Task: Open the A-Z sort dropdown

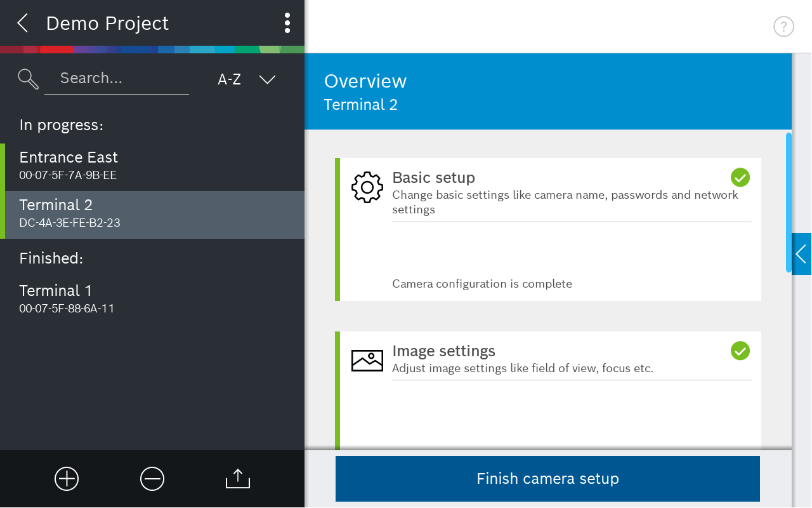Action: (x=246, y=79)
